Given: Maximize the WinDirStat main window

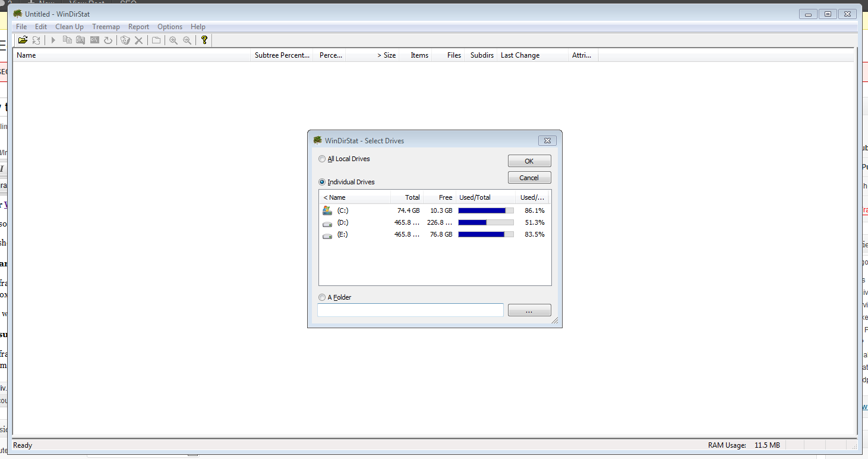Looking at the screenshot, I should (x=828, y=14).
